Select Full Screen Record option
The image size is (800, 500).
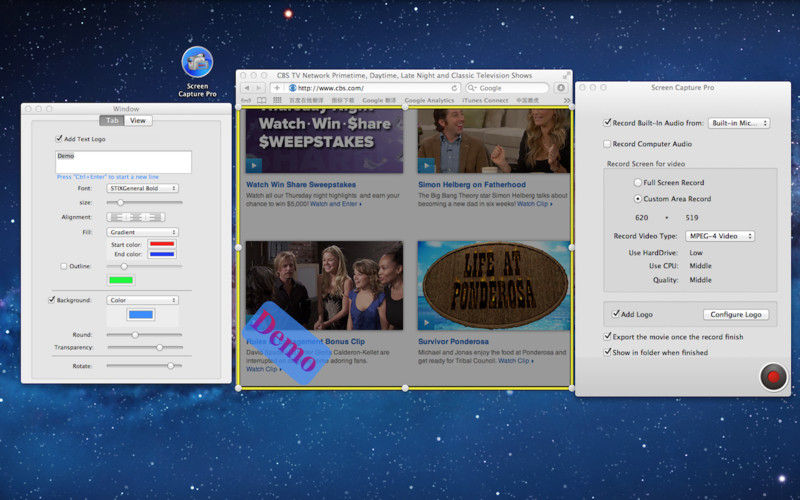coord(638,182)
